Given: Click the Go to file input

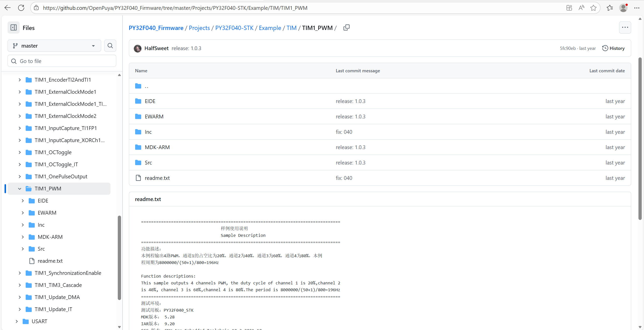Looking at the screenshot, I should (x=62, y=61).
